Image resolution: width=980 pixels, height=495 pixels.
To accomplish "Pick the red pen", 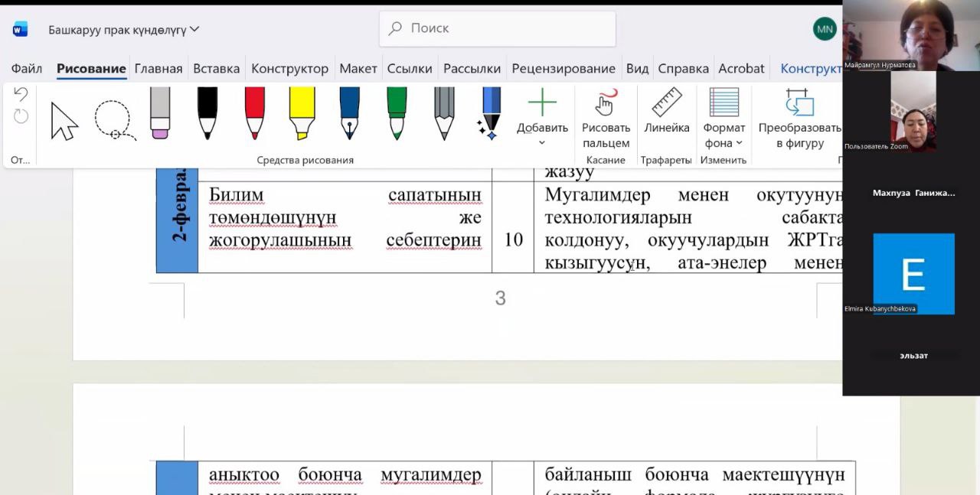I will [254, 113].
